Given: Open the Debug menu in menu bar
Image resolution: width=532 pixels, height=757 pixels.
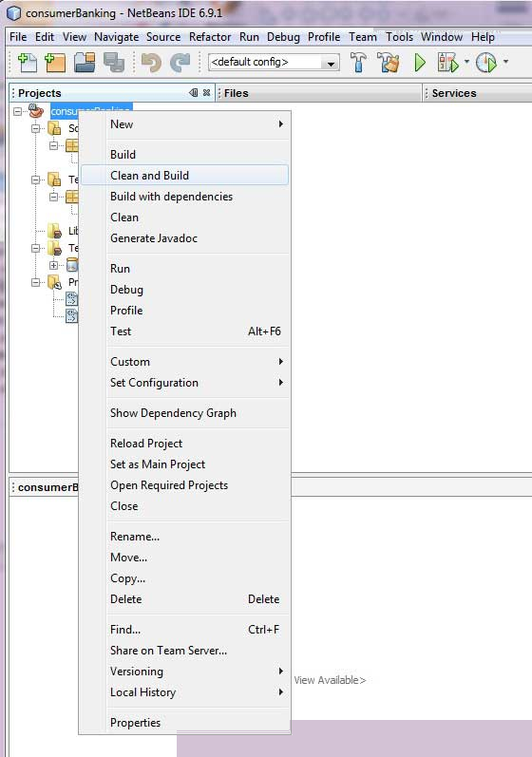Looking at the screenshot, I should pyautogui.click(x=283, y=37).
